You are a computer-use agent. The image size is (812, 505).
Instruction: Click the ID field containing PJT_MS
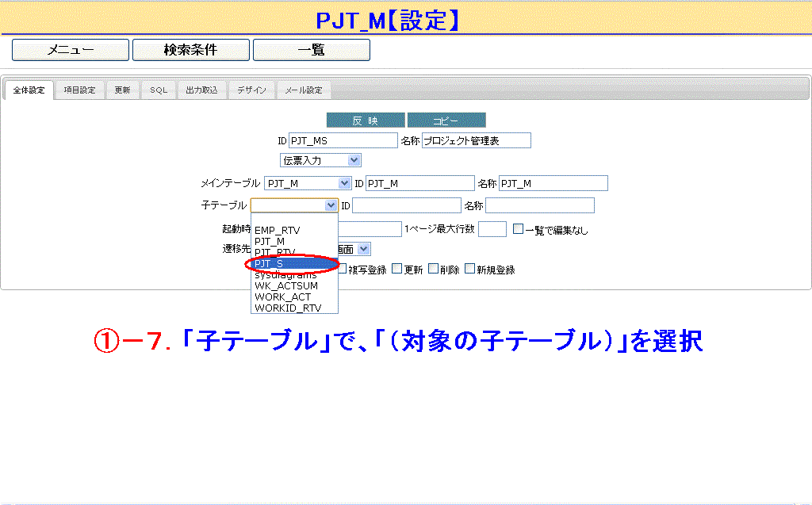343,140
